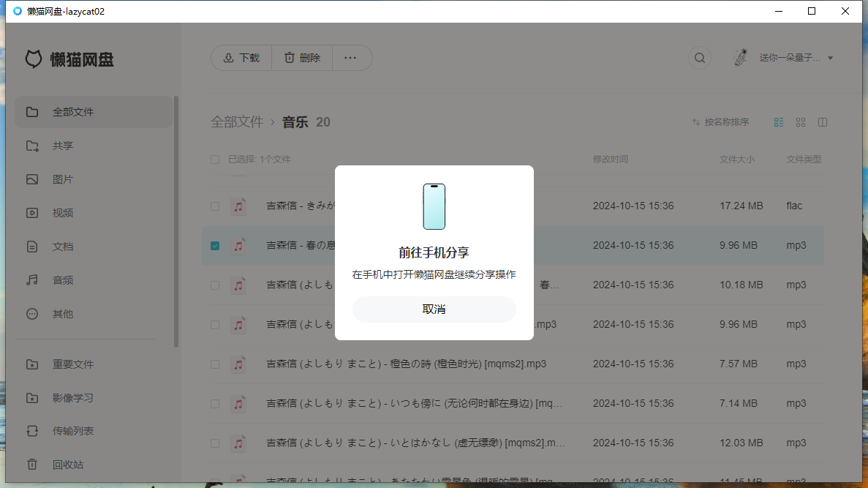Switch to split panel view icon

(x=823, y=122)
